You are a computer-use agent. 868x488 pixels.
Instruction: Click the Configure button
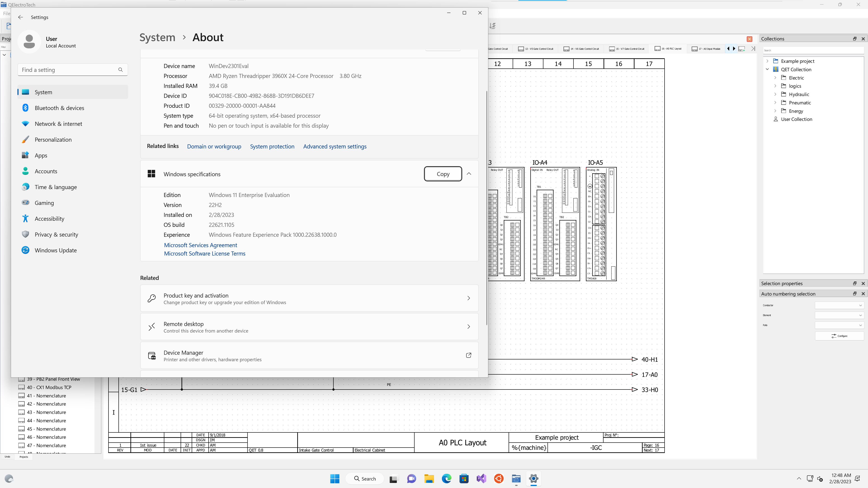tap(839, 336)
